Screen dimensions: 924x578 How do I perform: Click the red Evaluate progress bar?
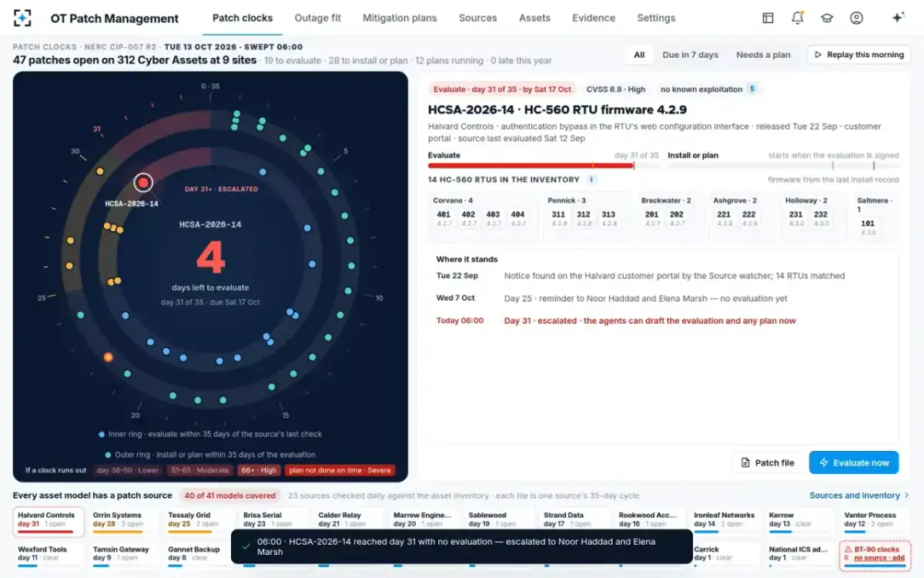544,165
